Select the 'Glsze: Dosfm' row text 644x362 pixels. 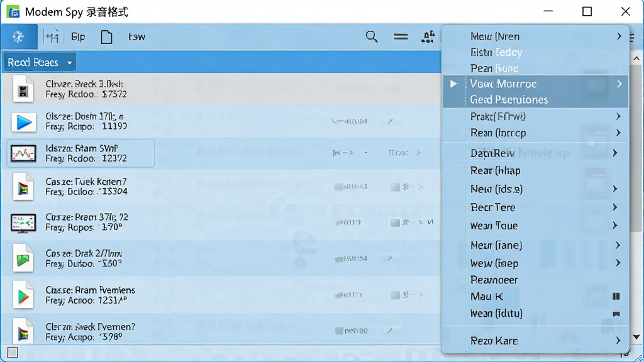[85, 116]
